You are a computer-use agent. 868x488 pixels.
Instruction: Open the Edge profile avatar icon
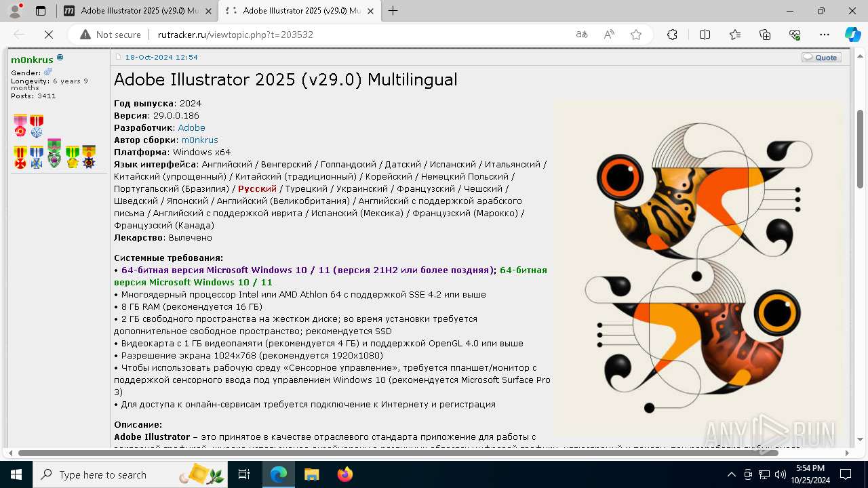16,11
